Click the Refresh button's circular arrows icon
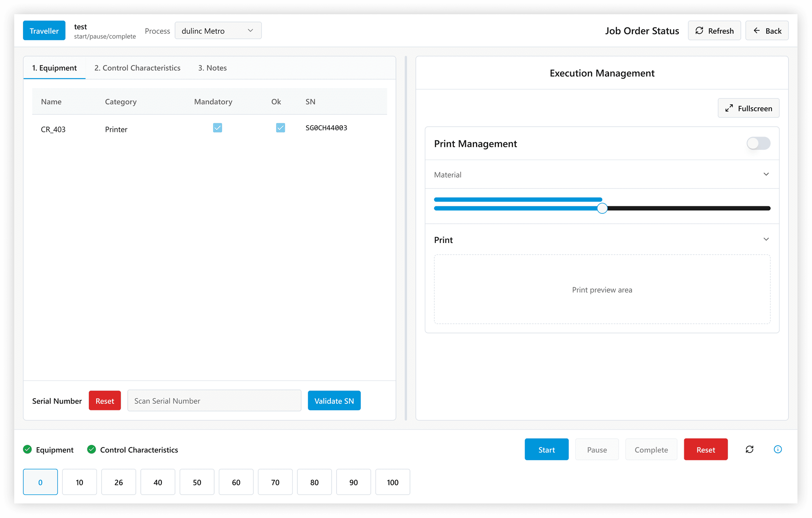This screenshot has height=518, width=812. (699, 31)
